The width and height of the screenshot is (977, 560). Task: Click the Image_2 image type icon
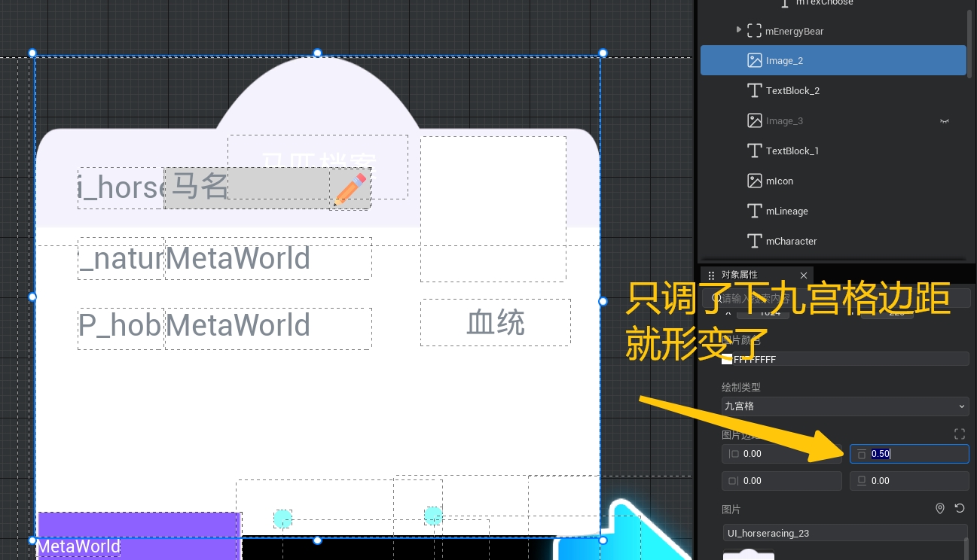tap(754, 60)
